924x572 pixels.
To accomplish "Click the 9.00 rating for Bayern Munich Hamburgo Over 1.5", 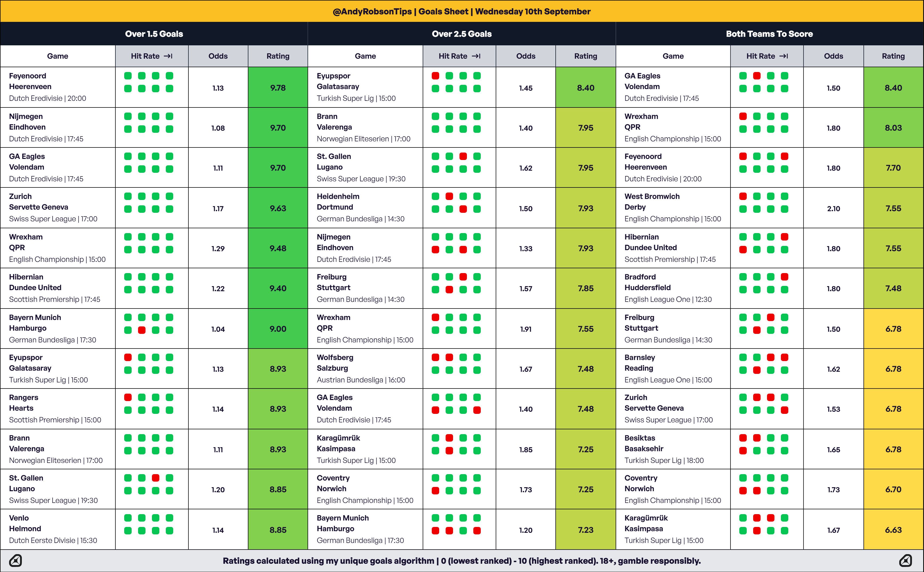I will click(x=278, y=329).
